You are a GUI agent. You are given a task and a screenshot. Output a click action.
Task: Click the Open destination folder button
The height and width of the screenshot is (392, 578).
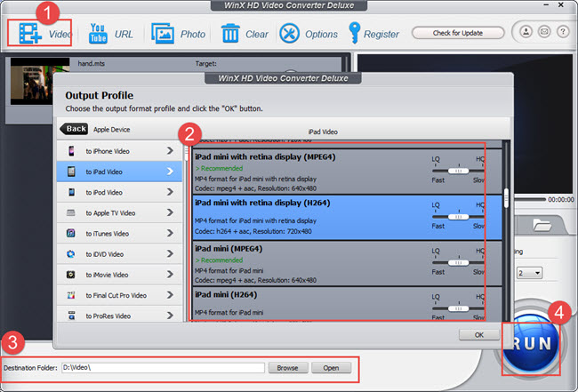[x=331, y=368]
